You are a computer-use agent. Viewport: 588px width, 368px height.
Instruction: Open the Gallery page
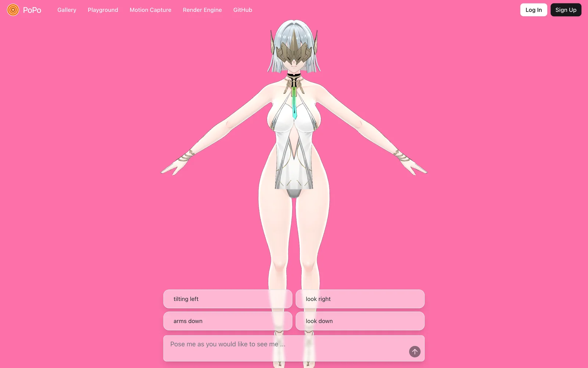[67, 10]
